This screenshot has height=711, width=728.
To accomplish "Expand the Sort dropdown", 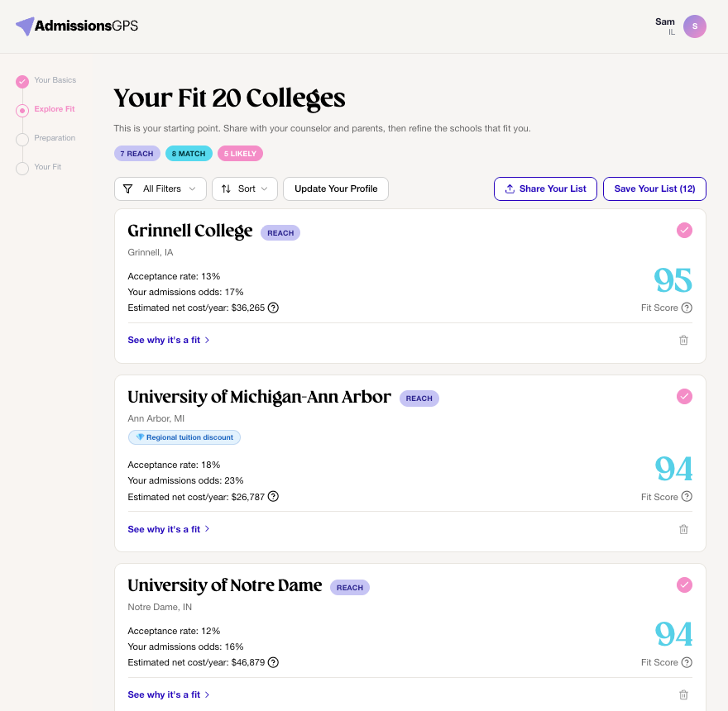I will [x=245, y=188].
